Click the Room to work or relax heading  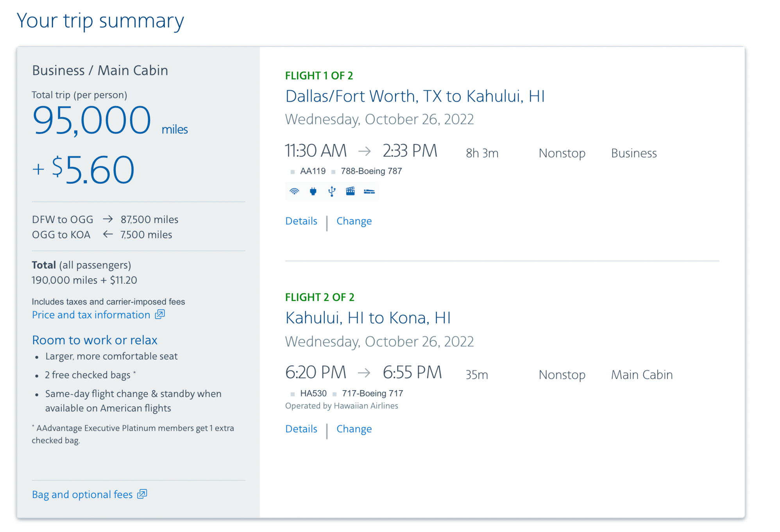pos(95,340)
